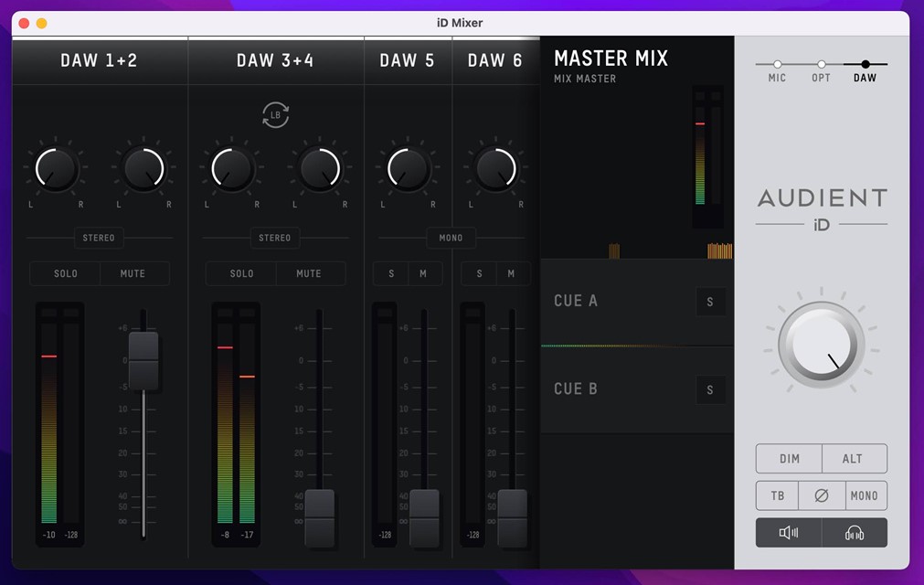Toggle the speaker output icon
924x585 pixels.
pyautogui.click(x=789, y=533)
